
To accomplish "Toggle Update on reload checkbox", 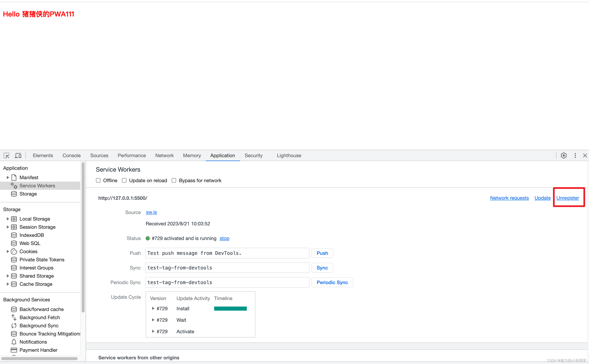I will coord(124,180).
